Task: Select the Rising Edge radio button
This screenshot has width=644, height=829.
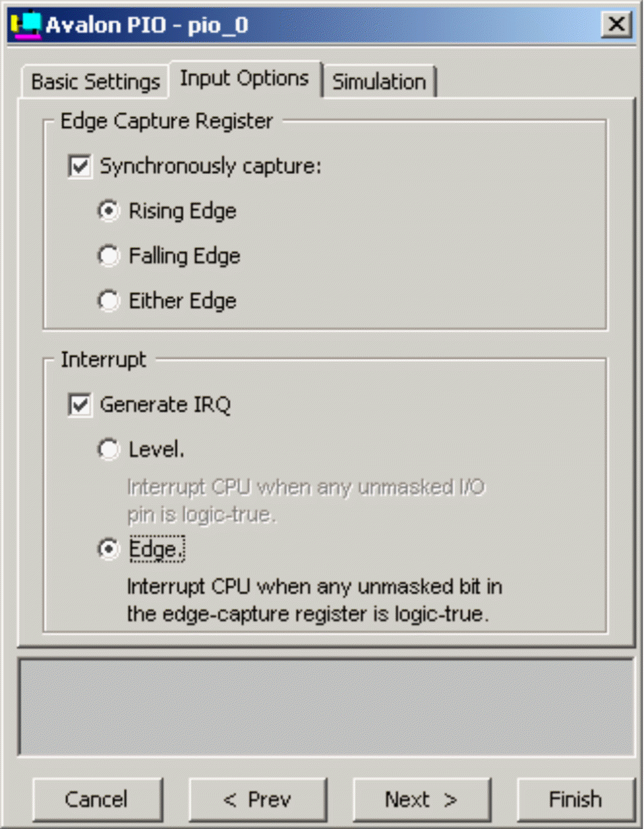Action: click(x=108, y=211)
